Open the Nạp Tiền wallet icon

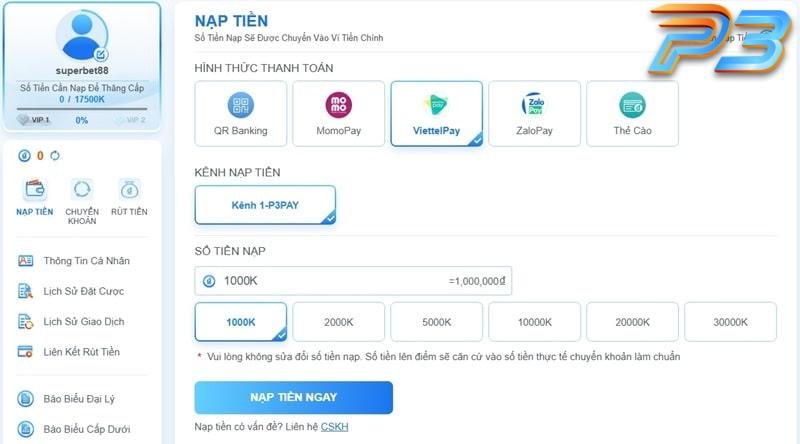(x=35, y=189)
